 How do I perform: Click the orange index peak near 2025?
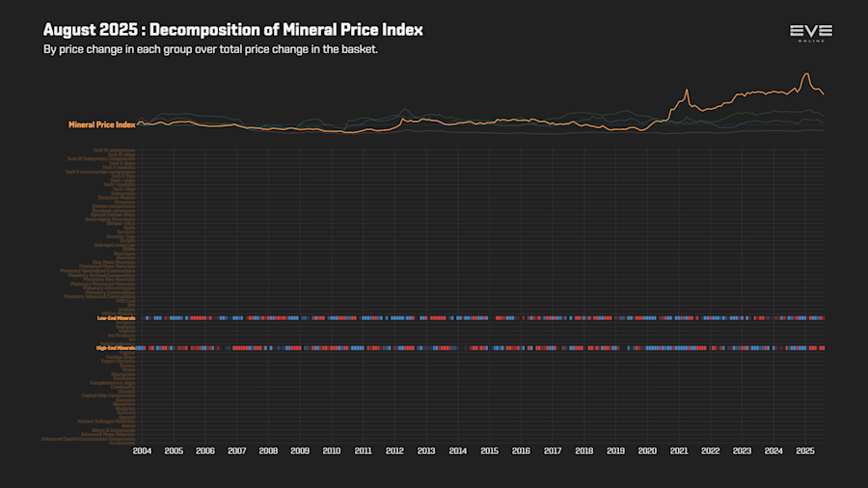pos(806,73)
